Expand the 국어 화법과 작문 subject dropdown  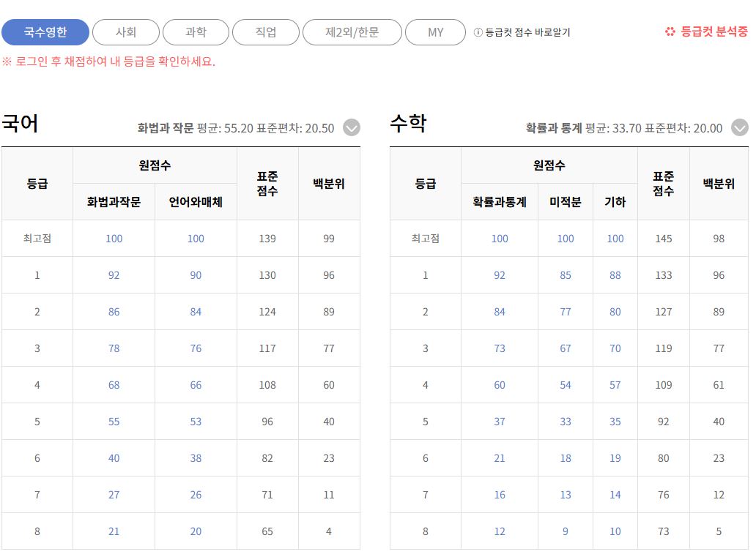pos(352,127)
